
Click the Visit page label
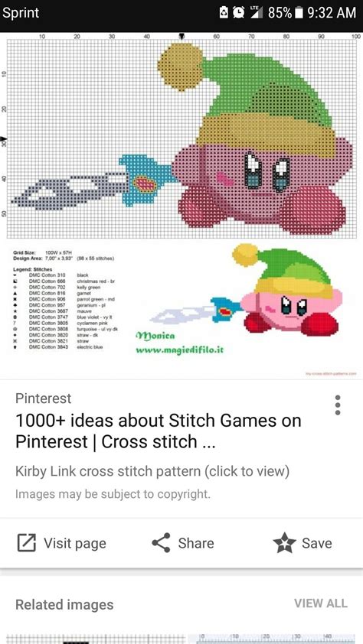click(75, 543)
